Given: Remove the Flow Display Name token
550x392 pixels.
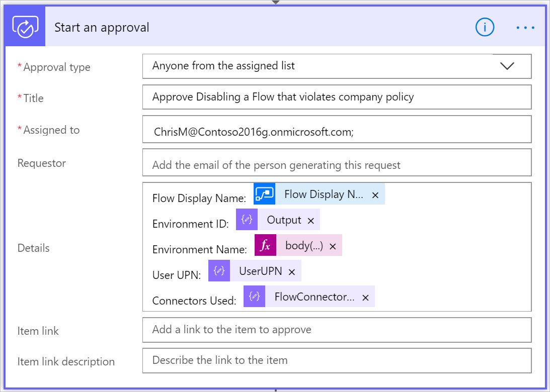Looking at the screenshot, I should (x=375, y=195).
